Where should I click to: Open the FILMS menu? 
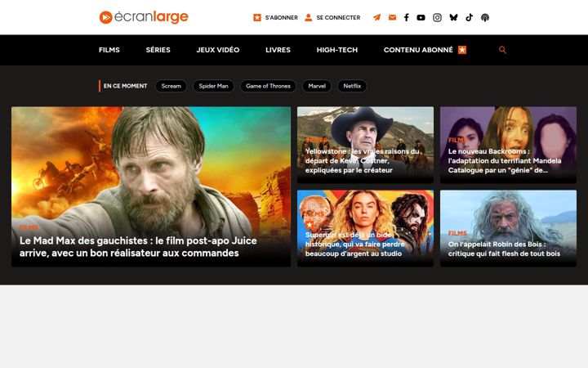(109, 50)
